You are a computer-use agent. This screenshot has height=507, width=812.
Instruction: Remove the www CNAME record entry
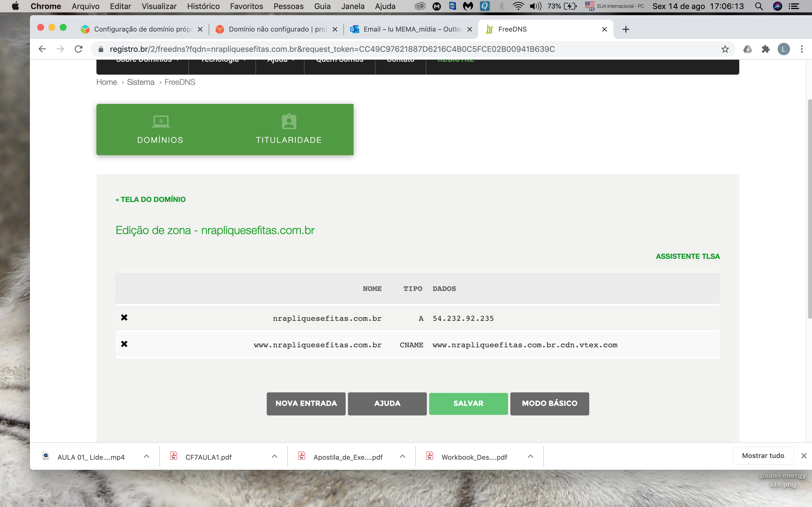tap(124, 344)
